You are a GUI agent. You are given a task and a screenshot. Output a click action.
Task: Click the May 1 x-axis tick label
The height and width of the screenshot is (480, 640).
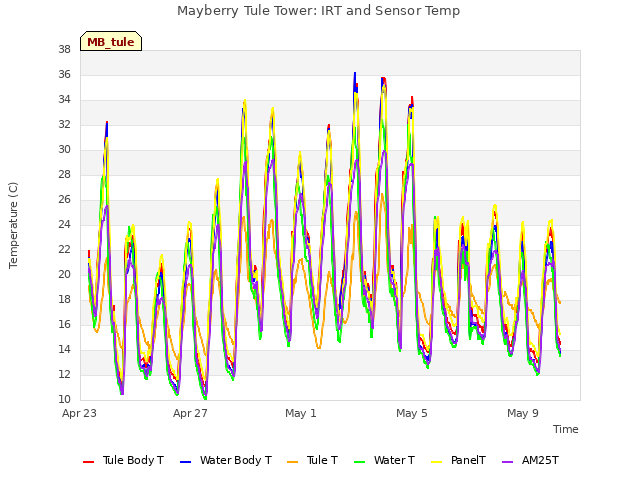tap(301, 413)
